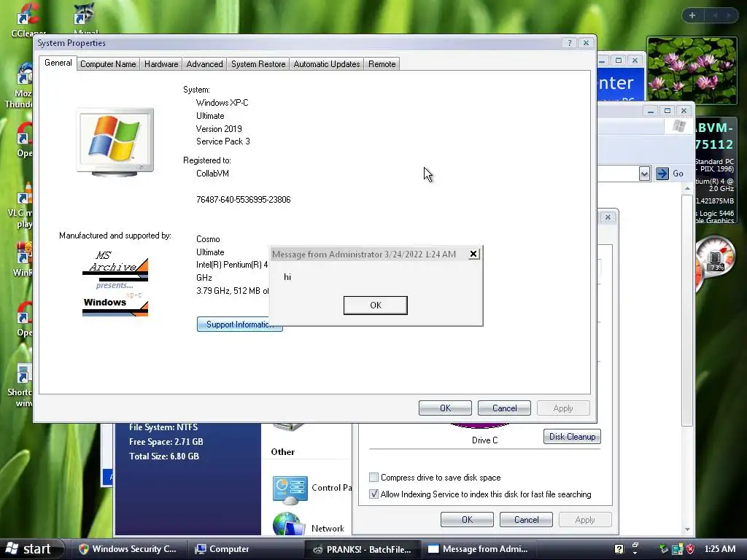The width and height of the screenshot is (747, 560).
Task: Open the Hardware tab
Action: [x=161, y=64]
